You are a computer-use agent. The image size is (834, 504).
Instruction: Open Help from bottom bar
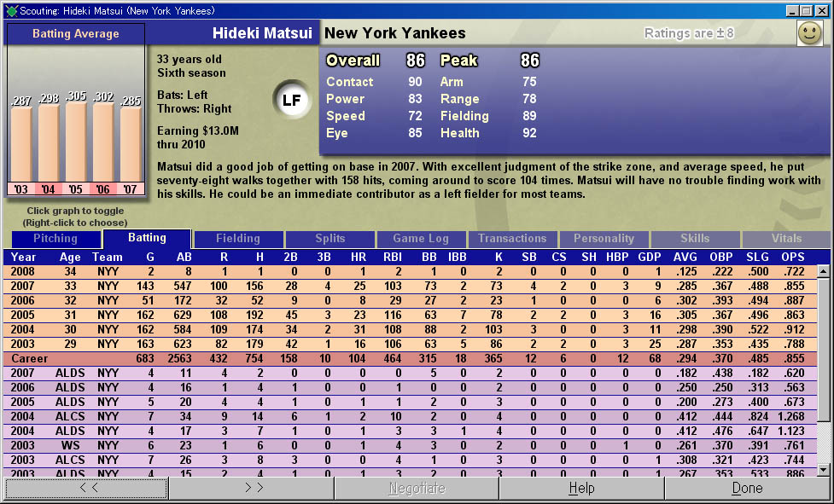tap(582, 488)
